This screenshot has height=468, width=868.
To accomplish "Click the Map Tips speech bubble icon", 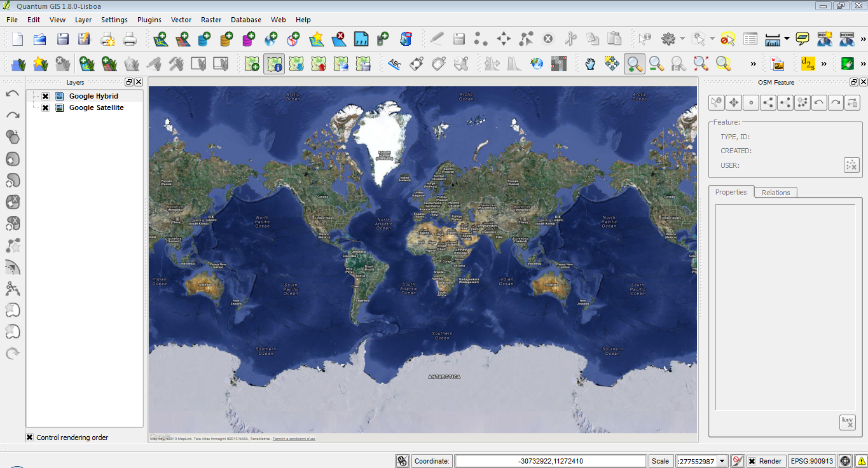I will [x=803, y=39].
